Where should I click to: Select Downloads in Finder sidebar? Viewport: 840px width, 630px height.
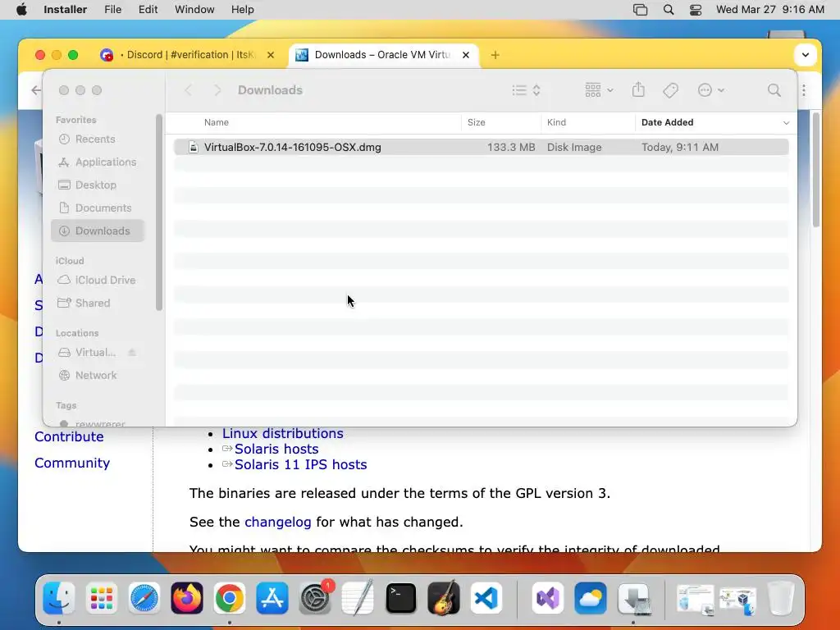coord(98,231)
